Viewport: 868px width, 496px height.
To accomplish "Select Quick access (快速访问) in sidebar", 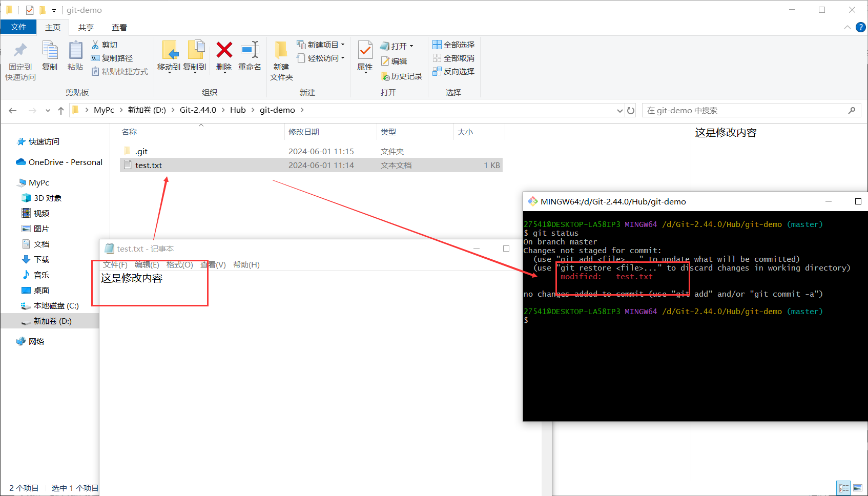I will point(38,141).
